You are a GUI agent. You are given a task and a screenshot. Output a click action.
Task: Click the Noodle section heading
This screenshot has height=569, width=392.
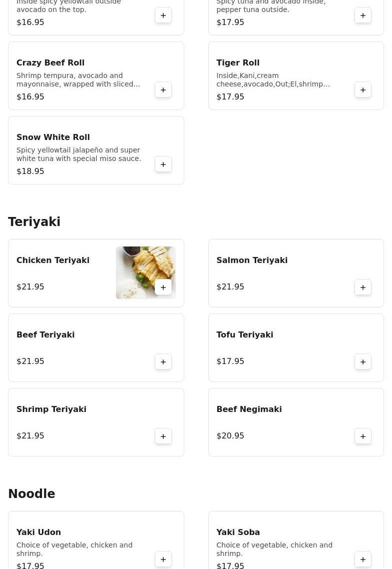pos(31,494)
